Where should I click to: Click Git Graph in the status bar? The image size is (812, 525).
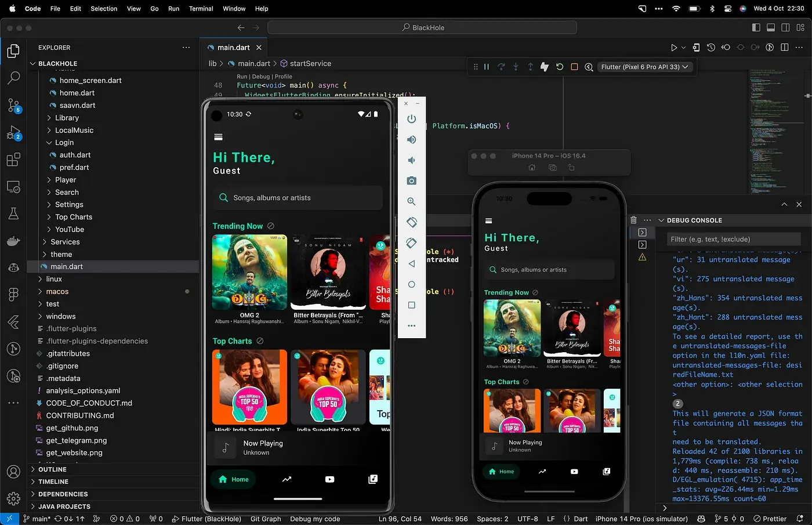[x=266, y=519]
